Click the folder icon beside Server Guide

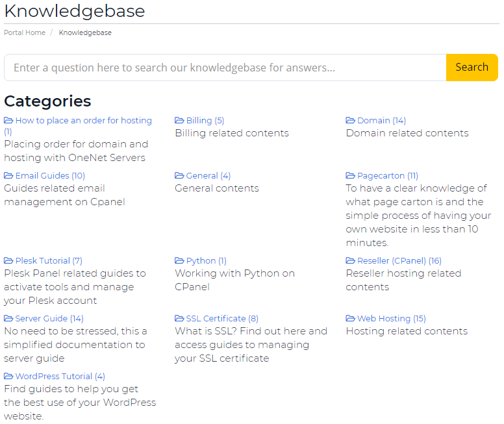pyautogui.click(x=8, y=318)
